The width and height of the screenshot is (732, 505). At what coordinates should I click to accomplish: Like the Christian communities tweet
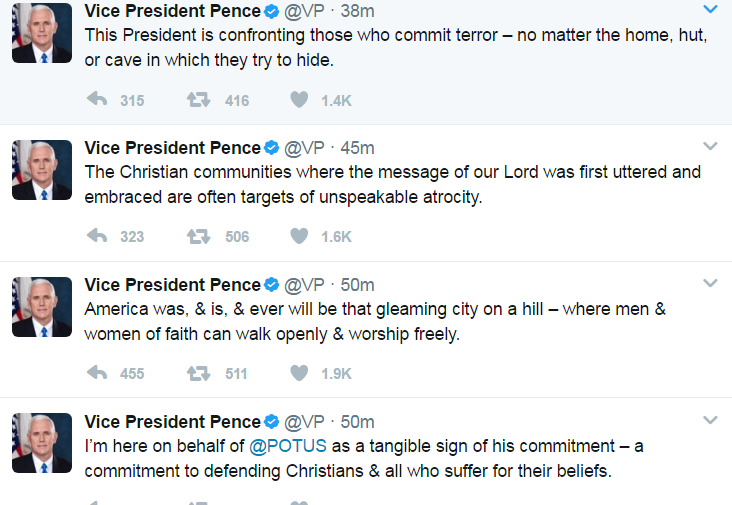[298, 236]
